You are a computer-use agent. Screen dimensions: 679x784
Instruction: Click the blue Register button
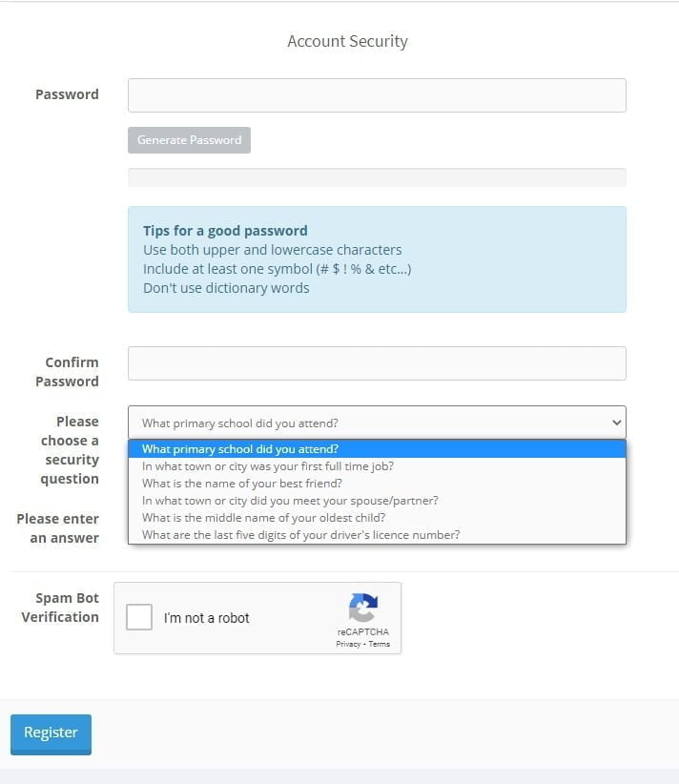point(51,733)
